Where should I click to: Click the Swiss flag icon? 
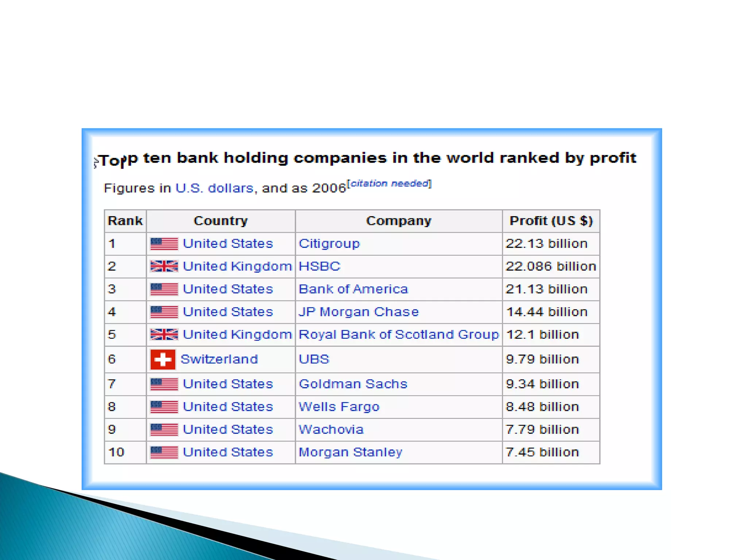pyautogui.click(x=163, y=359)
